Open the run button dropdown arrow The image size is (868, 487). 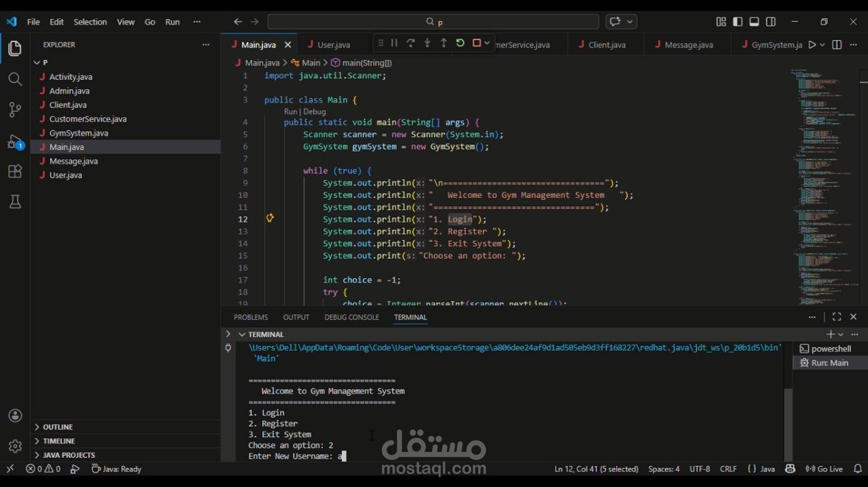[x=823, y=45]
